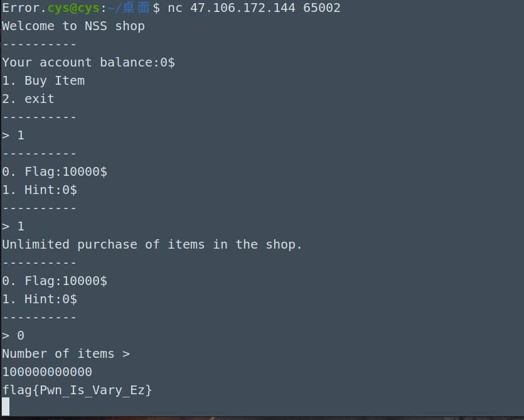Click the flag{Pwn_Is_Vary_Ez} output text
524x420 pixels.
[x=77, y=390]
